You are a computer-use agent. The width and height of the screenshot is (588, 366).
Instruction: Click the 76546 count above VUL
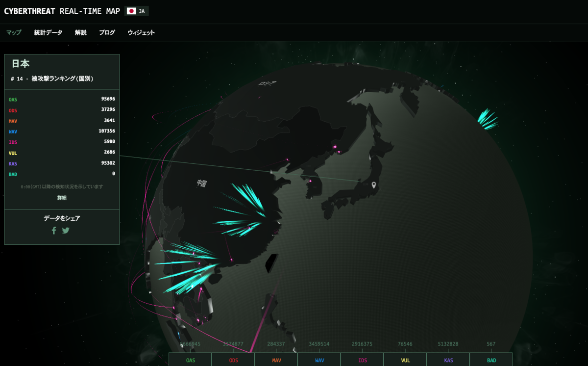405,344
